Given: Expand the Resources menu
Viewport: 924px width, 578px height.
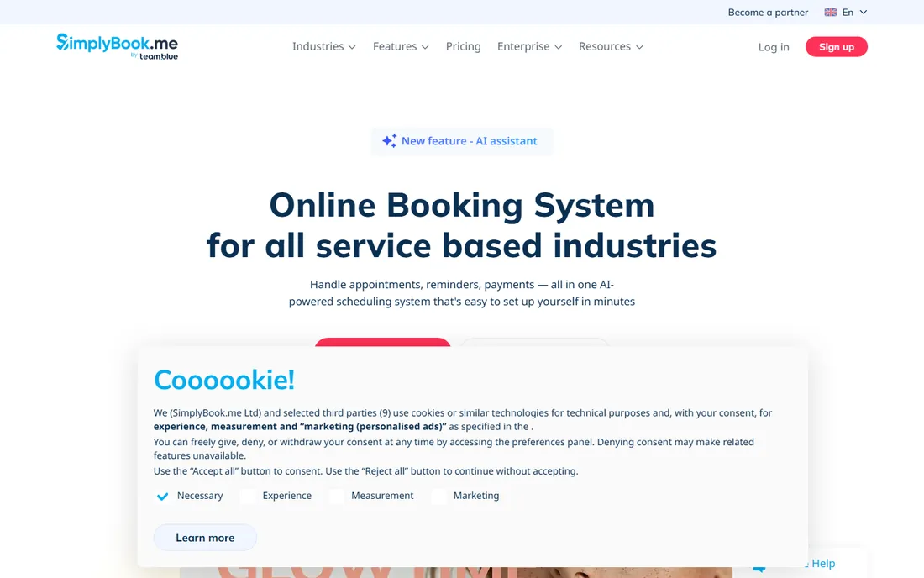Looking at the screenshot, I should tap(611, 46).
